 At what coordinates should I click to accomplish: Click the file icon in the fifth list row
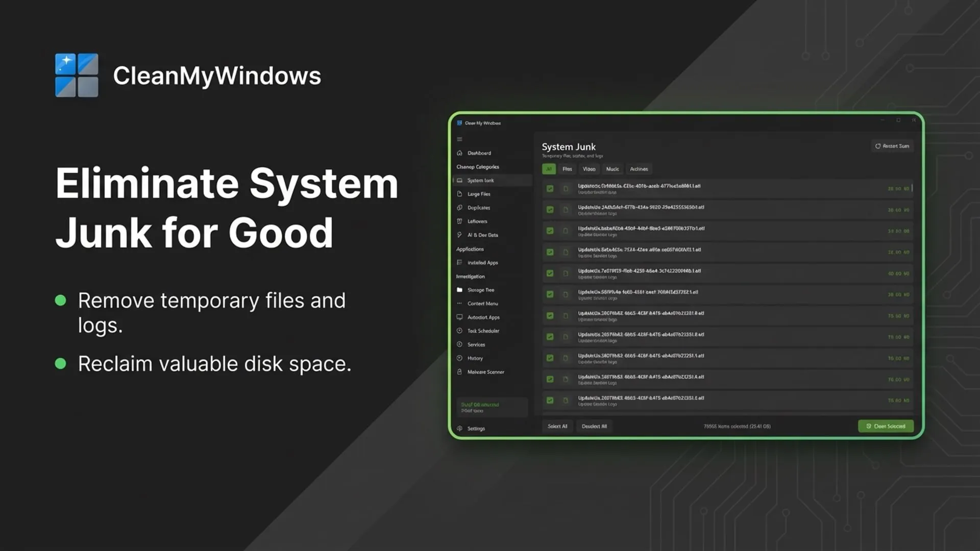566,273
